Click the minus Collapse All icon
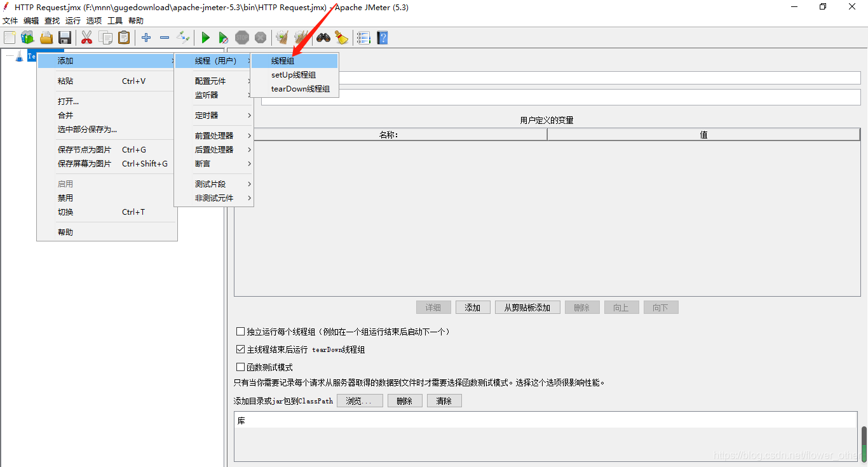Image resolution: width=868 pixels, height=467 pixels. (x=165, y=37)
